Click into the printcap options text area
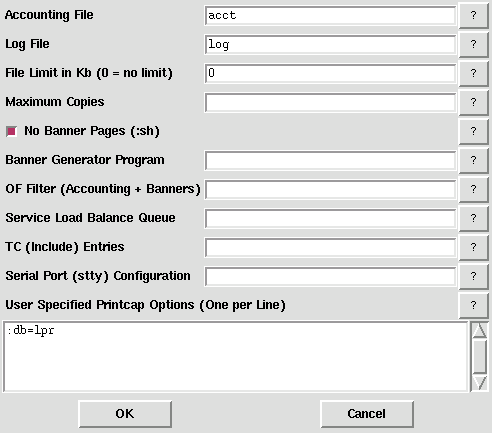 (x=236, y=356)
